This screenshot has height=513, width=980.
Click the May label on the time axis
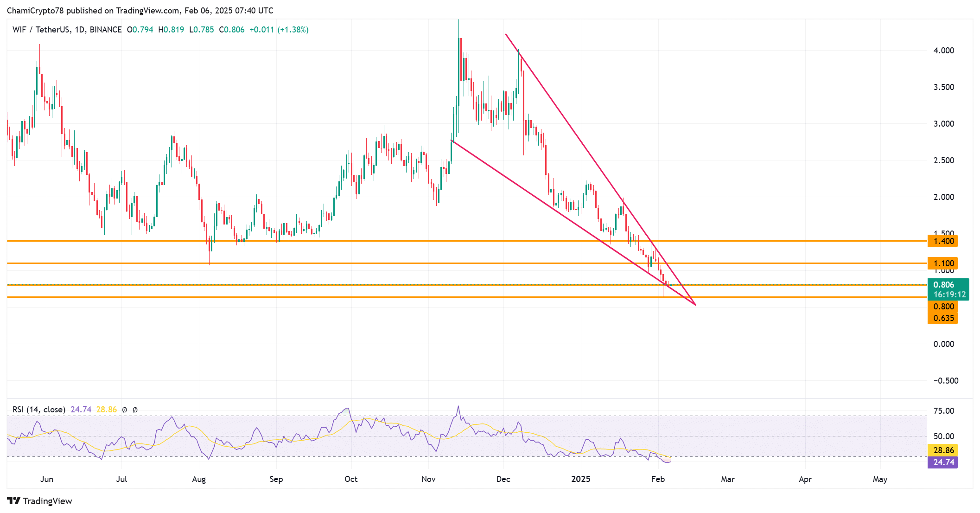[x=880, y=479]
